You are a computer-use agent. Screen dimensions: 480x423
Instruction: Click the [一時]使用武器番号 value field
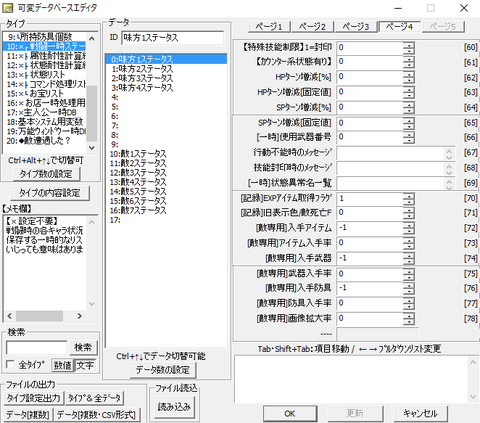(370, 137)
